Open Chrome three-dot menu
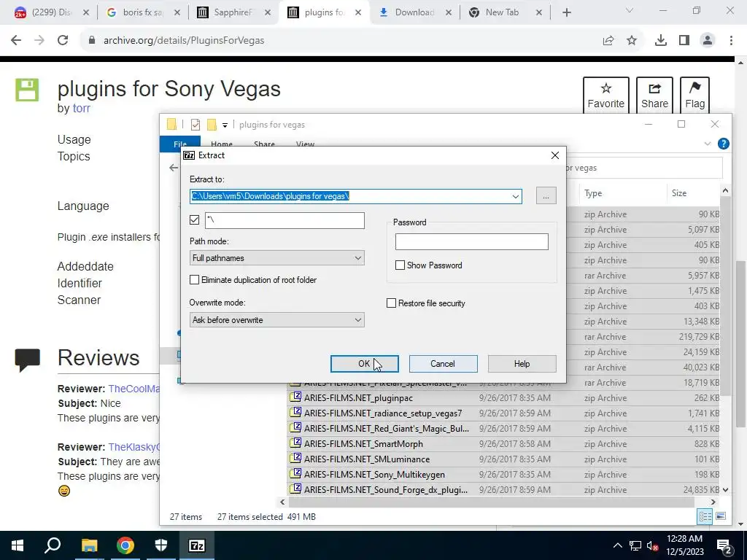The height and width of the screenshot is (560, 747). (x=731, y=41)
